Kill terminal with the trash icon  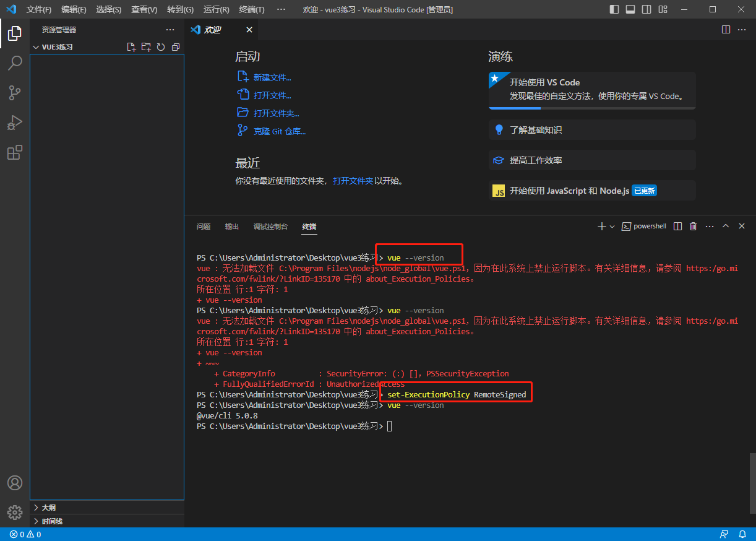click(694, 227)
